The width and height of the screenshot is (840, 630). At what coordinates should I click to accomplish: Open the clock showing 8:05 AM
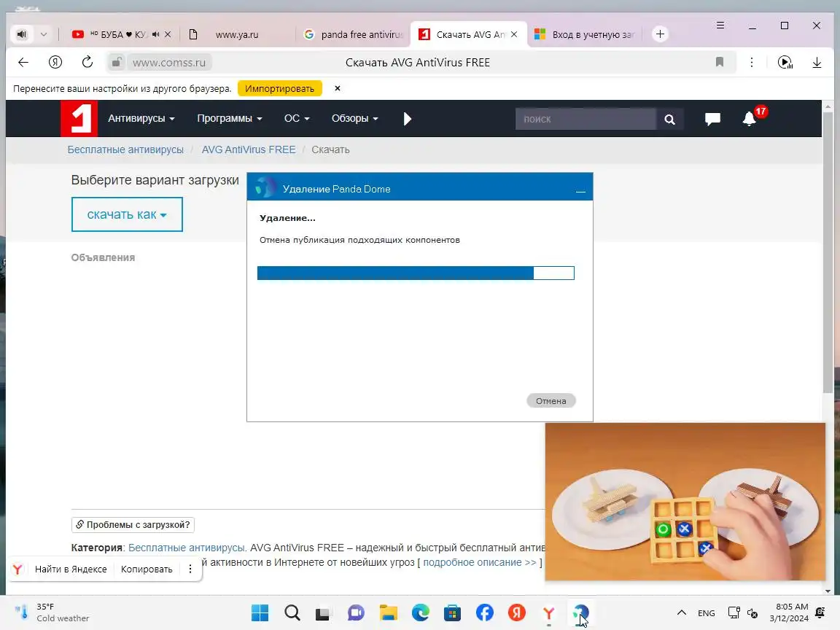tap(790, 612)
